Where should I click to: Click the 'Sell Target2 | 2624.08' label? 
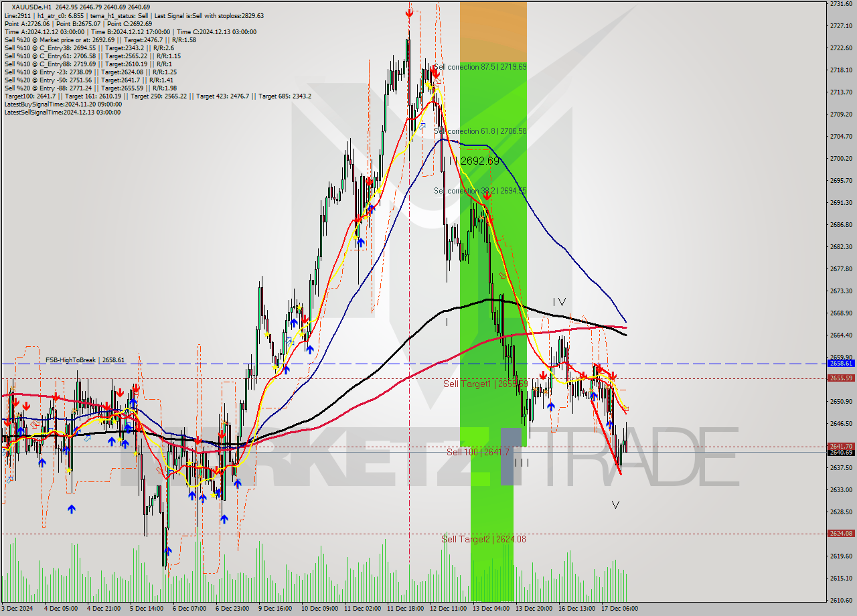(483, 539)
